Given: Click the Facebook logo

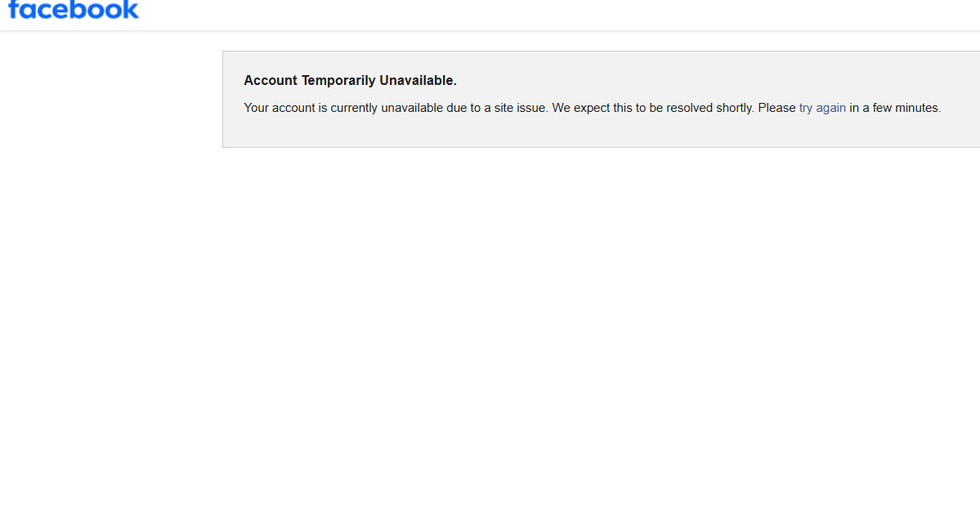Looking at the screenshot, I should pyautogui.click(x=73, y=9).
